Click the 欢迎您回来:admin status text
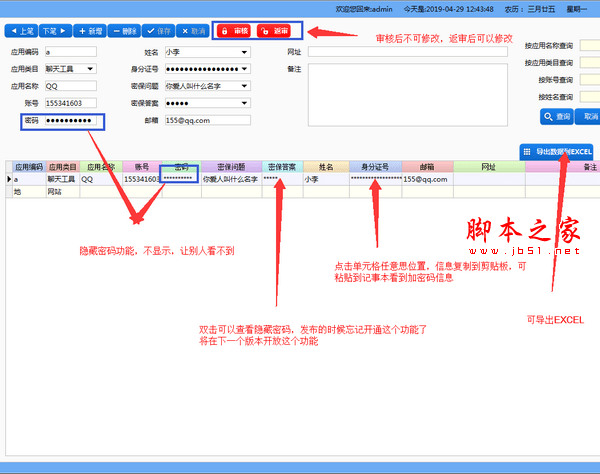 (x=364, y=9)
